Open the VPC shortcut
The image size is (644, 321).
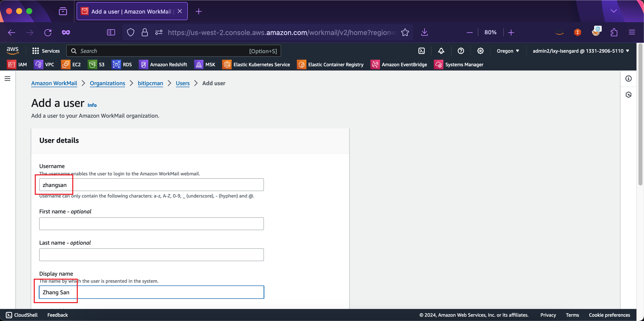[44, 65]
